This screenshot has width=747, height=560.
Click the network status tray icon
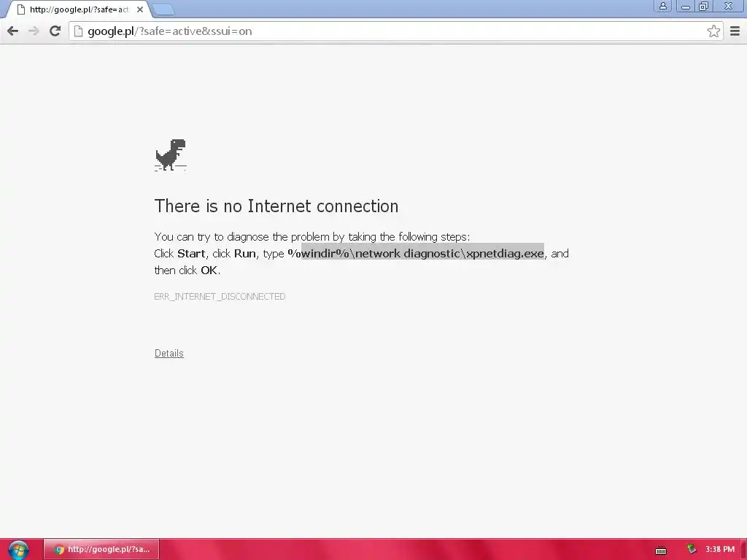pyautogui.click(x=692, y=549)
